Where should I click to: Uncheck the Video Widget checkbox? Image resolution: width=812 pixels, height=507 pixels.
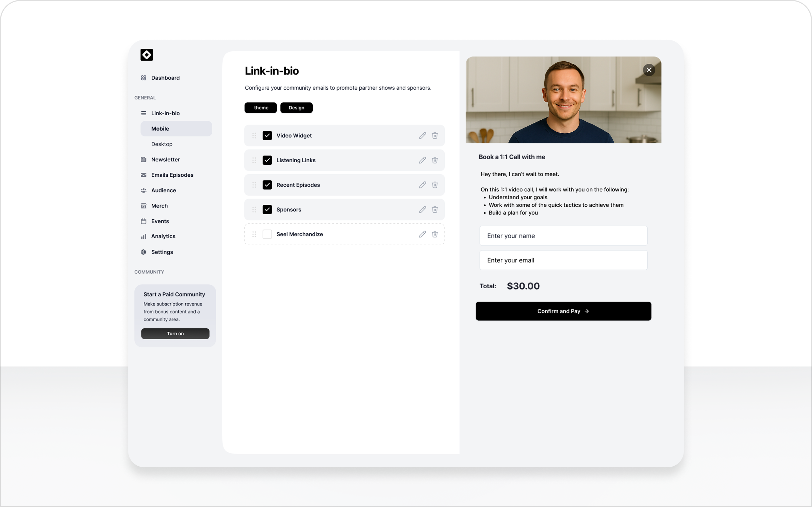pyautogui.click(x=267, y=135)
